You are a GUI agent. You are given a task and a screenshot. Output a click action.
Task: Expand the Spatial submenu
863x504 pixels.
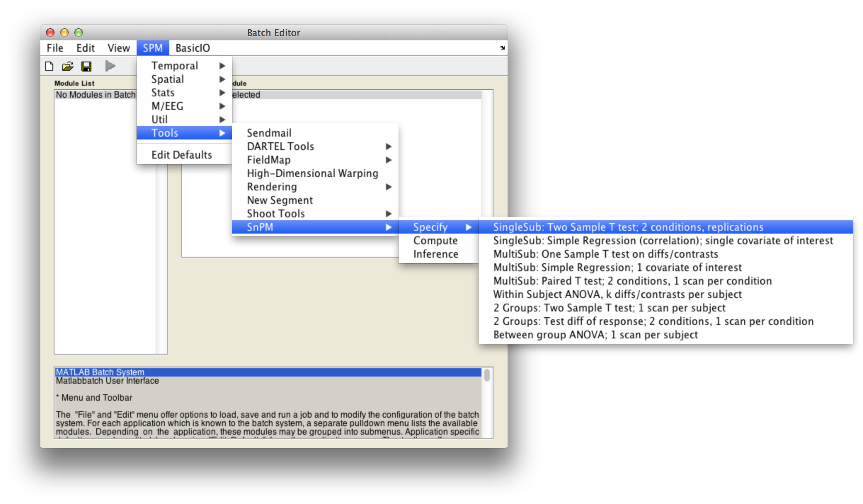click(x=184, y=79)
